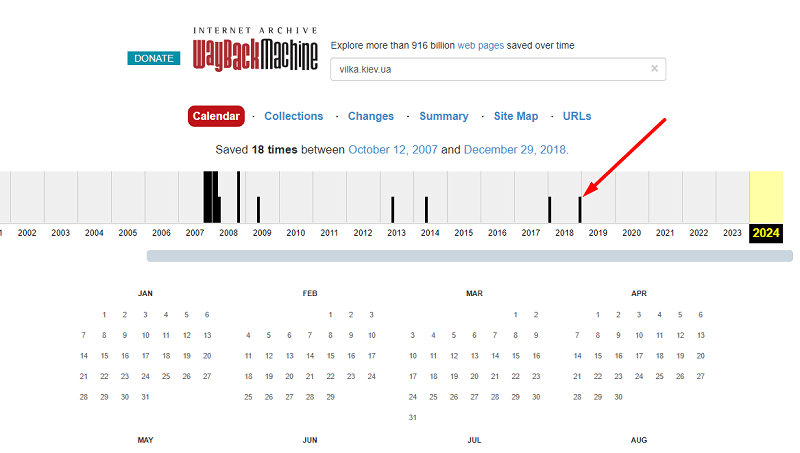Click the FEB month heading

click(x=310, y=293)
